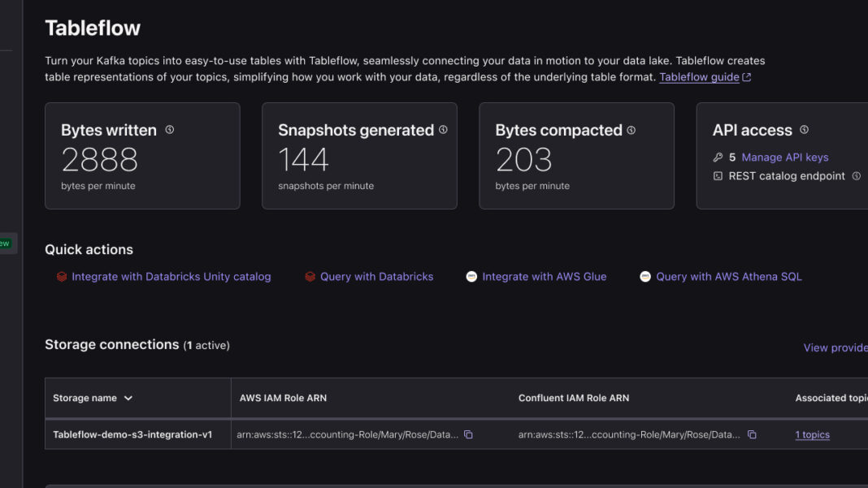868x488 pixels.
Task: Open Manage API keys
Action: tap(784, 158)
